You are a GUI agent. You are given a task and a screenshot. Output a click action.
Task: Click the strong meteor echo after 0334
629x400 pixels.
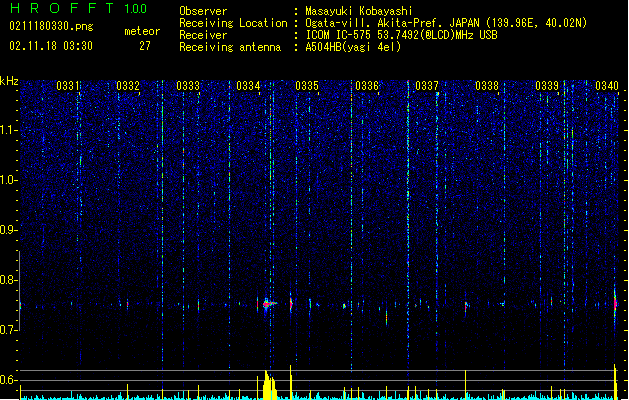[x=268, y=304]
